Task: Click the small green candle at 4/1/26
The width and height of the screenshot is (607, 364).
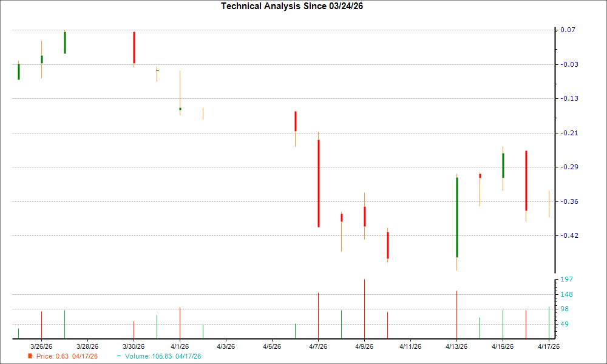Action: (180, 109)
